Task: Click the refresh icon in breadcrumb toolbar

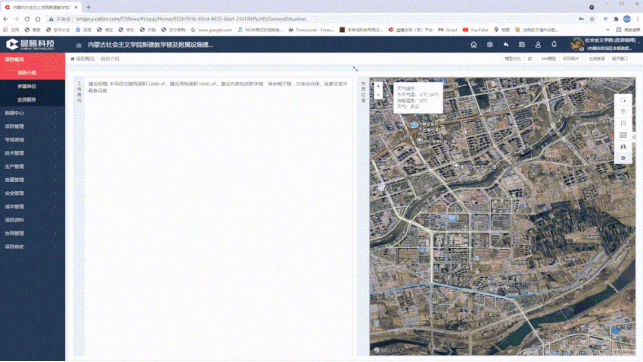Action: point(530,59)
